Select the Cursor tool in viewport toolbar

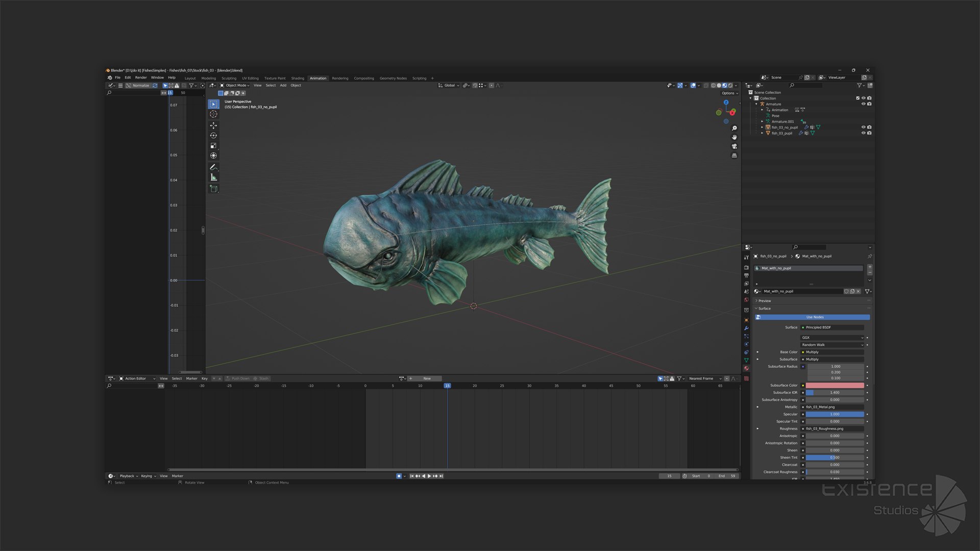tap(213, 114)
